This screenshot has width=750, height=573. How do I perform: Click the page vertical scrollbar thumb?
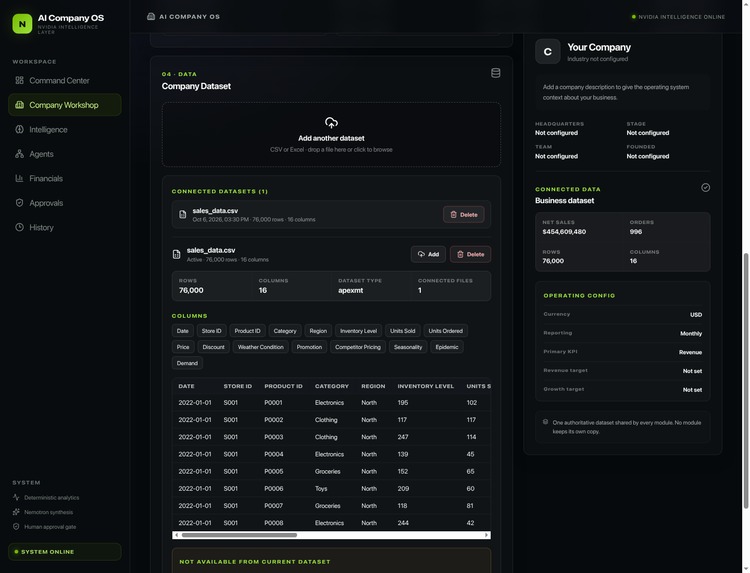[x=746, y=381]
